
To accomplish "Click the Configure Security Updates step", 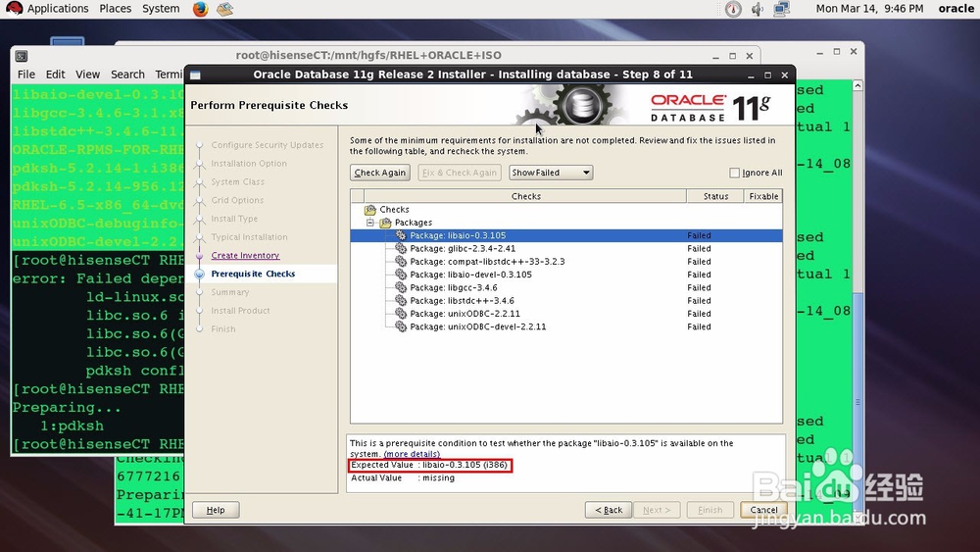I will pos(267,145).
